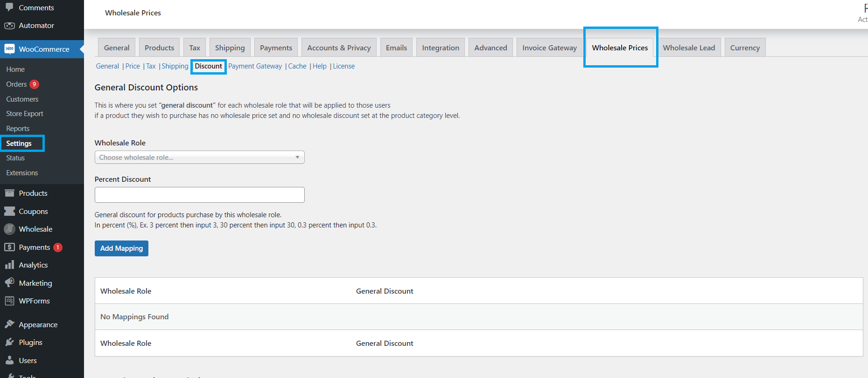
Task: Switch to the General settings tab
Action: point(117,48)
